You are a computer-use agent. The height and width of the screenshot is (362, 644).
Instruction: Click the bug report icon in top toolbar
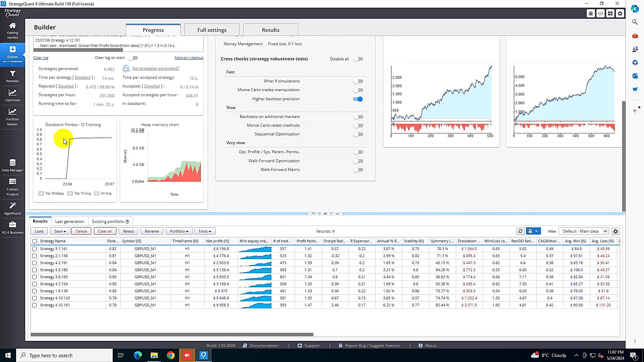pyautogui.click(x=591, y=13)
